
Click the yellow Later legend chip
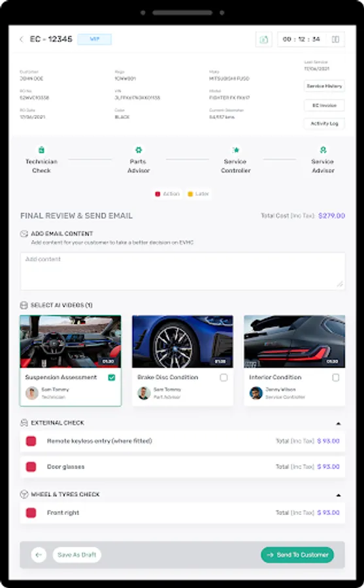coord(198,194)
